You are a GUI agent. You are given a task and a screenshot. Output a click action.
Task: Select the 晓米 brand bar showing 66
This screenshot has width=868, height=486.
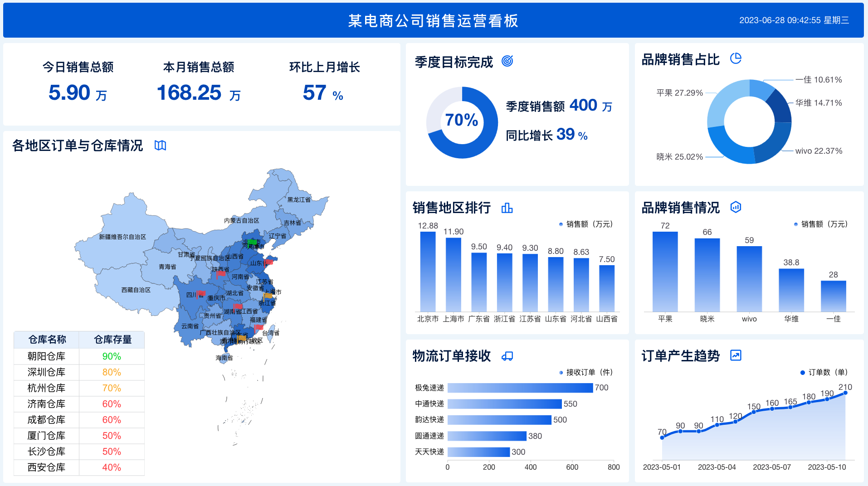[707, 275]
